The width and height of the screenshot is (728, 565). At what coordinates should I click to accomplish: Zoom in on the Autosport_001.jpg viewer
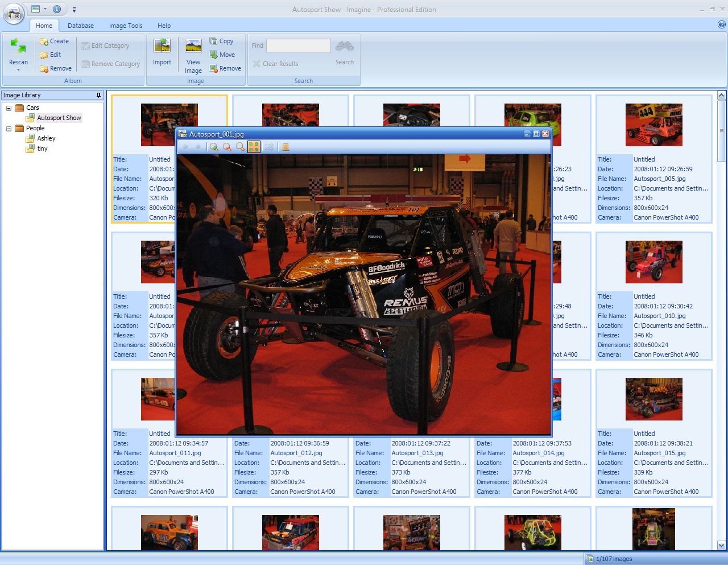[x=214, y=147]
